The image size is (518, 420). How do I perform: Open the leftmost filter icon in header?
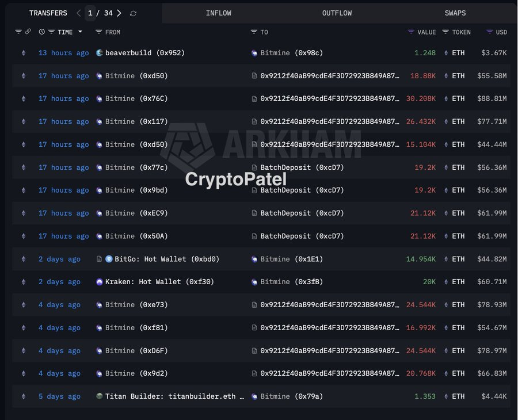(x=18, y=32)
